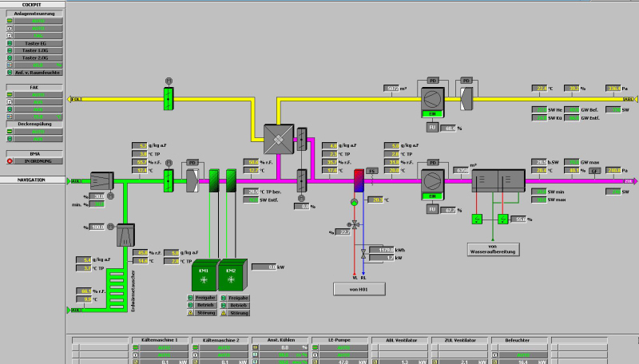Click bypass damper with 0.0 % motor
This screenshot has height=364, width=639.
point(302,180)
